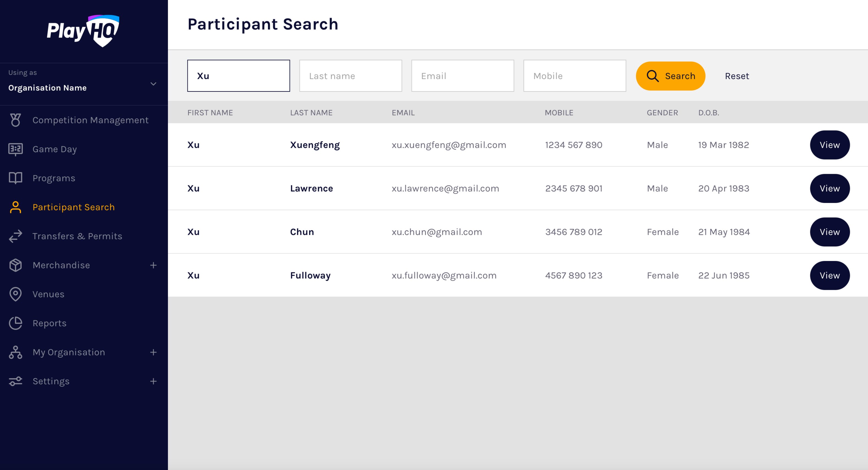Click the Competition Management medal icon

point(15,120)
